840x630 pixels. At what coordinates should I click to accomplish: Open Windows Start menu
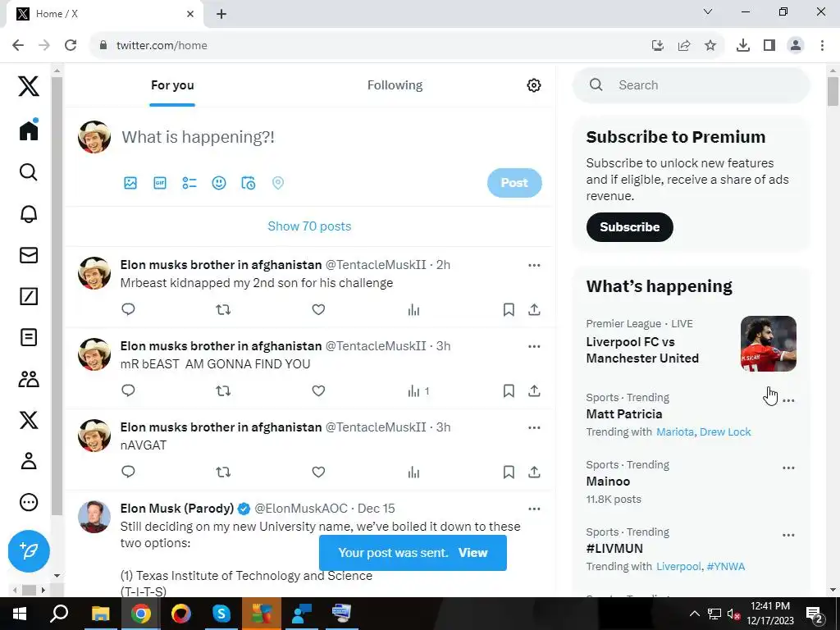(x=20, y=614)
